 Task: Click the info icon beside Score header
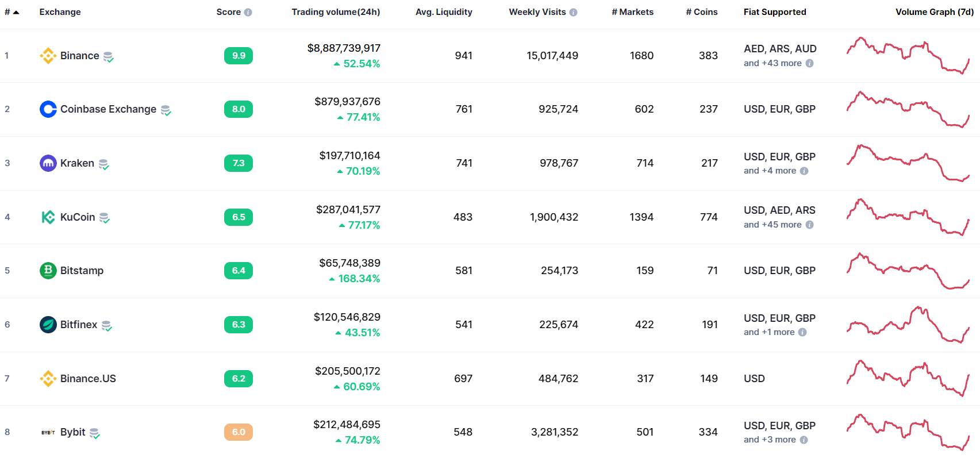248,12
